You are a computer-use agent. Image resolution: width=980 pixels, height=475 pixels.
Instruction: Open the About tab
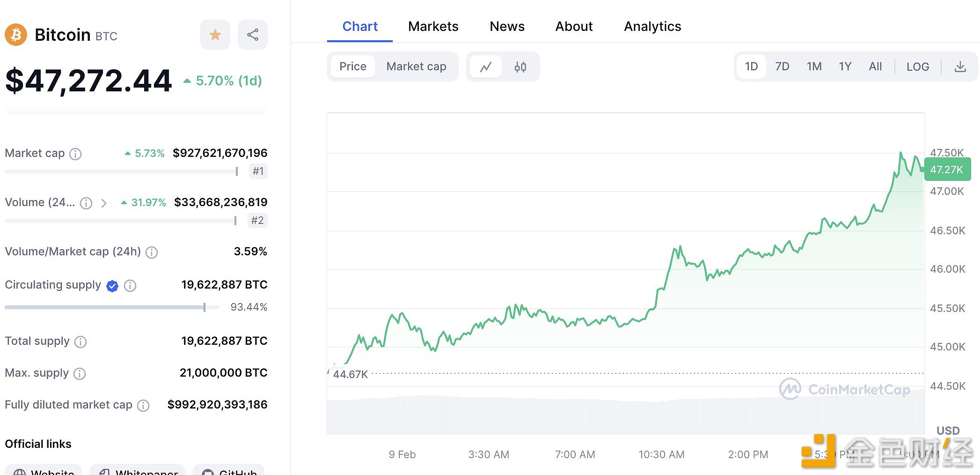click(x=574, y=26)
